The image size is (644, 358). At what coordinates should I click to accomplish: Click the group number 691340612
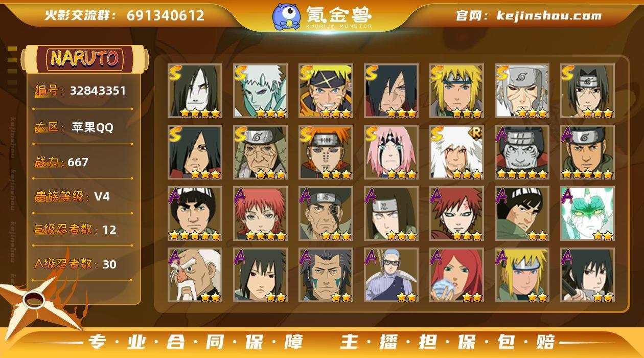(166, 15)
